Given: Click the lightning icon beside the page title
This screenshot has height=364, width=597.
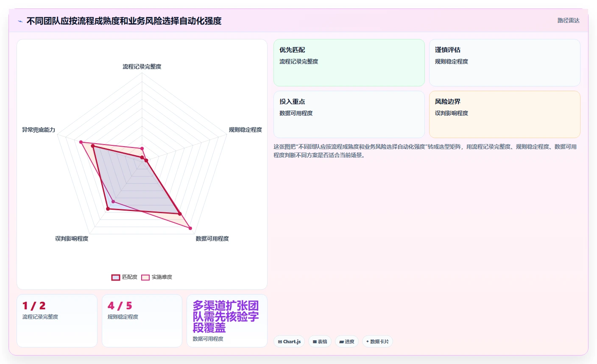Looking at the screenshot, I should [x=20, y=21].
